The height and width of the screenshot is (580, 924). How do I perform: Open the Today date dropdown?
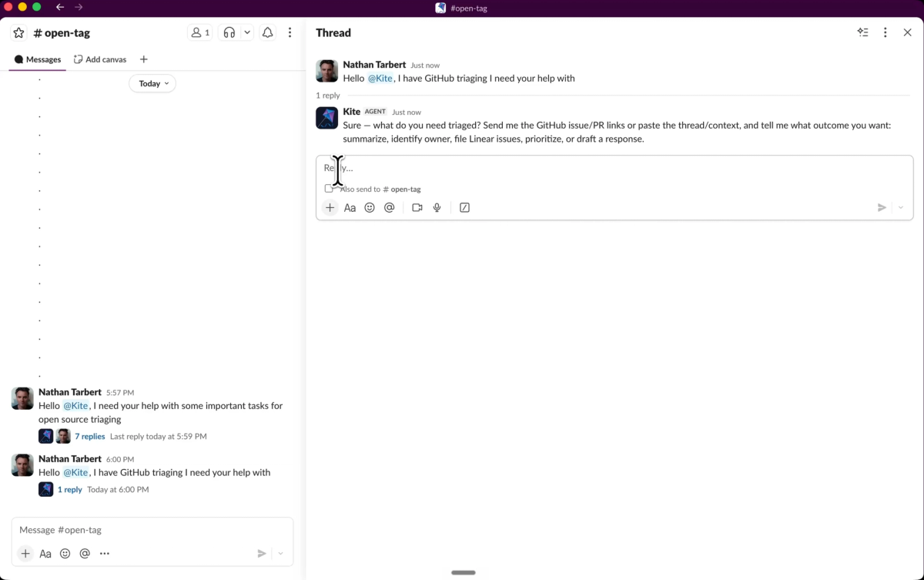[x=152, y=83]
